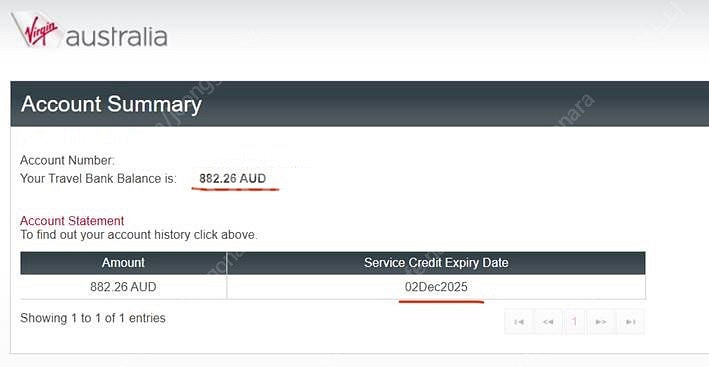The width and height of the screenshot is (709, 367).
Task: Go to first page of entries
Action: click(x=519, y=322)
